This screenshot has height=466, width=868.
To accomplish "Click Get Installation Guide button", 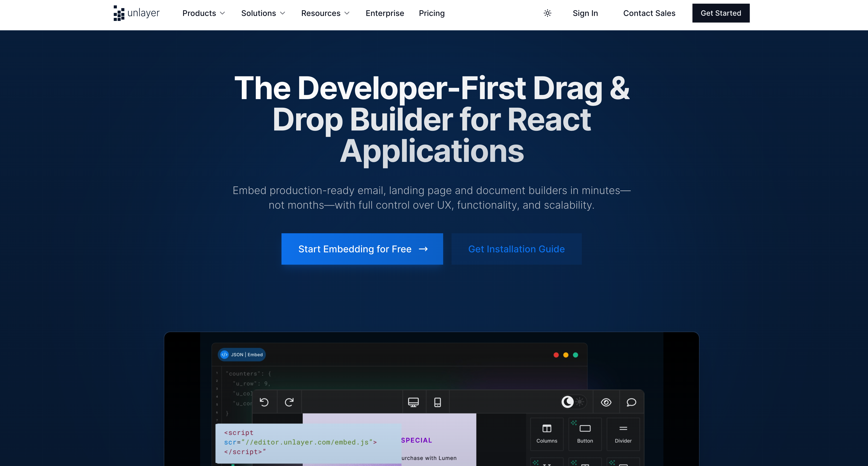I will coord(516,249).
